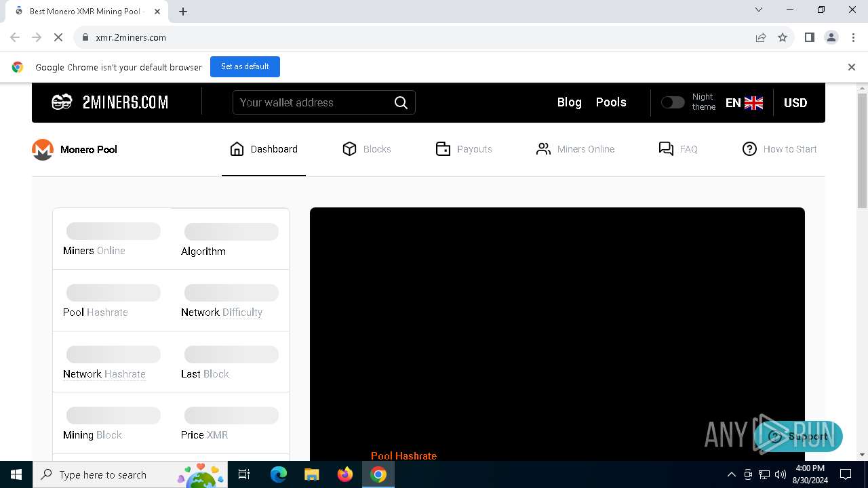This screenshot has width=868, height=488.
Task: Click the 2Miners logo icon
Action: coord(62,102)
